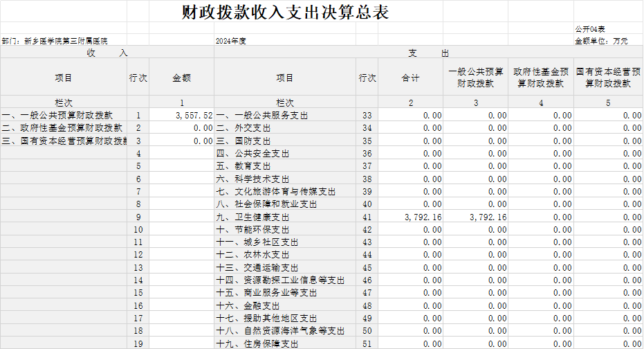Viewport: 644px width, 349px height.
Task: Click the 3,792.16 value under 合计
Action: click(x=423, y=217)
